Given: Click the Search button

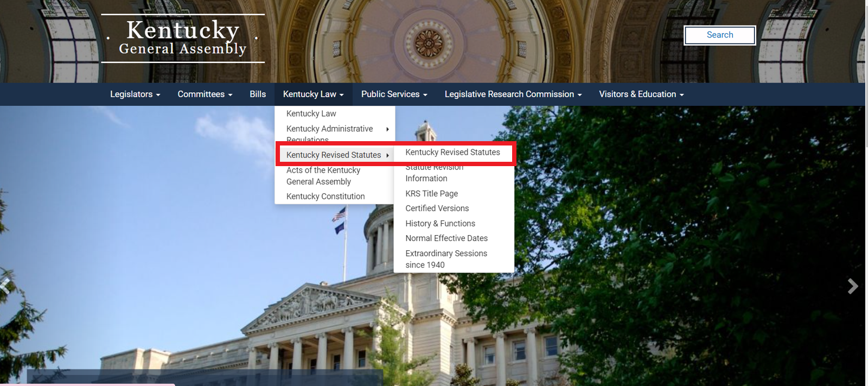Looking at the screenshot, I should point(719,35).
